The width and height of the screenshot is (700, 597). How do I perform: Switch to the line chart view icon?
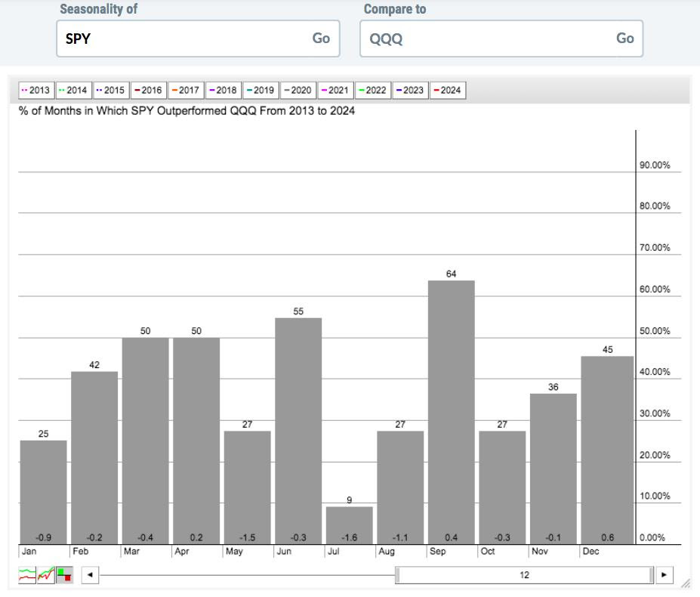(x=27, y=574)
